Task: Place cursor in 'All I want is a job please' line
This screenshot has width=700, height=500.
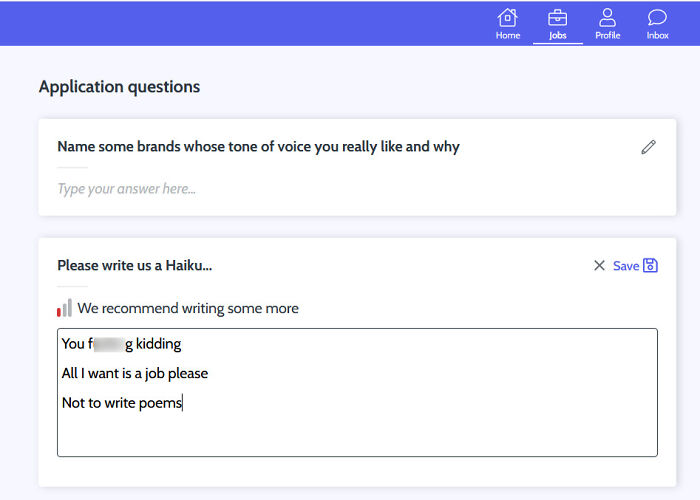Action: [x=134, y=373]
